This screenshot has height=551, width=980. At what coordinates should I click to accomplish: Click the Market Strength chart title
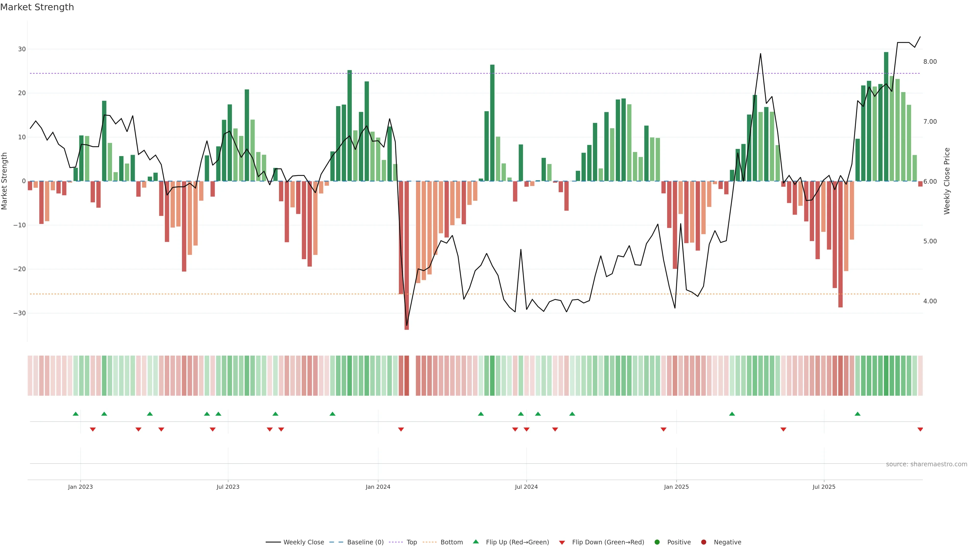tap(37, 7)
